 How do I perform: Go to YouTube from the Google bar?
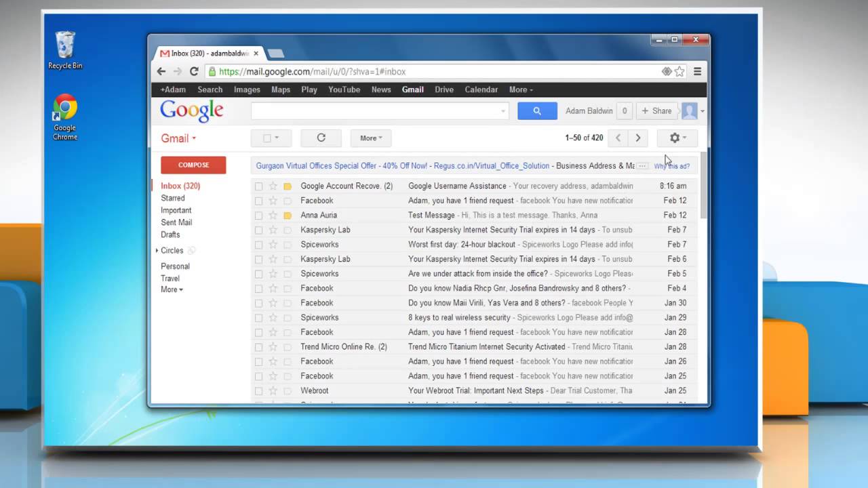pos(344,89)
